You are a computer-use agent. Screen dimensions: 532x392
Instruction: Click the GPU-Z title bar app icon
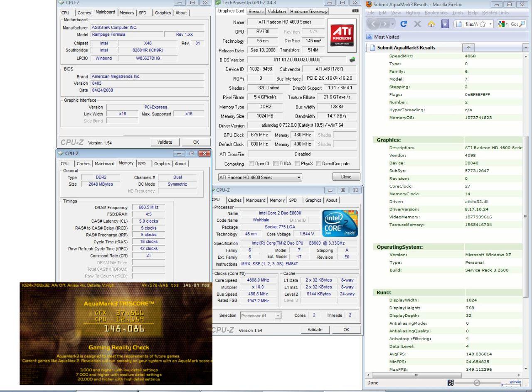click(217, 3)
